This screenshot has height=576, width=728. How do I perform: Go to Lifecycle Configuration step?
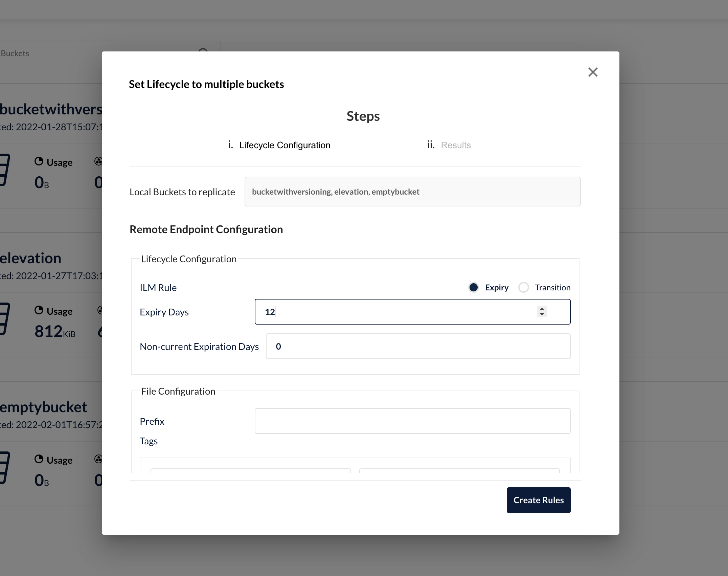point(284,145)
